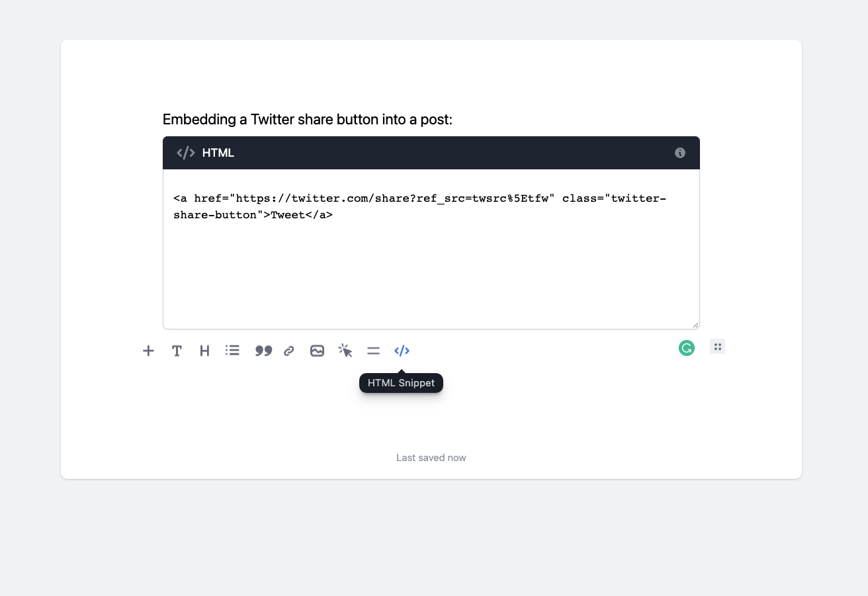The image size is (868, 596).
Task: Select the text formatting T icon
Action: pos(176,351)
